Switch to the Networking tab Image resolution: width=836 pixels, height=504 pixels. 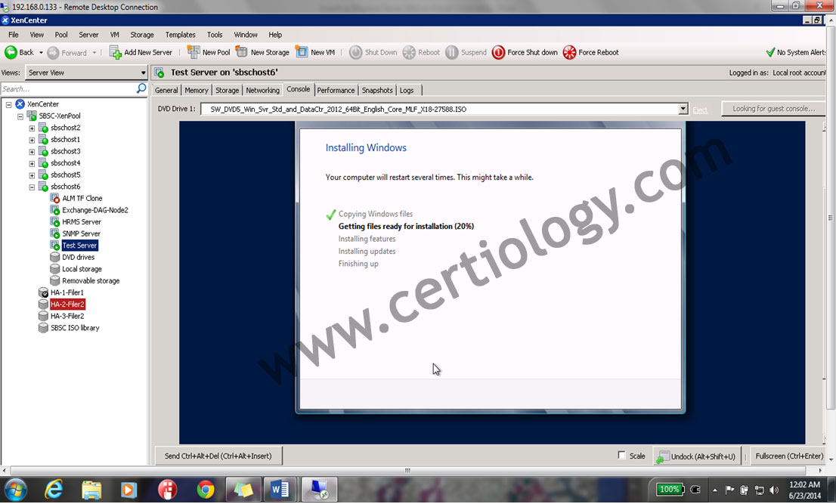tap(262, 90)
